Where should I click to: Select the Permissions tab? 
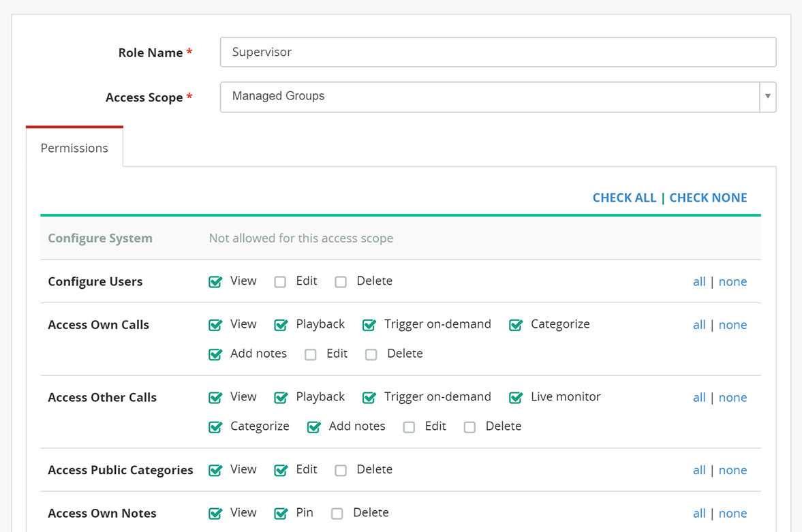click(74, 148)
